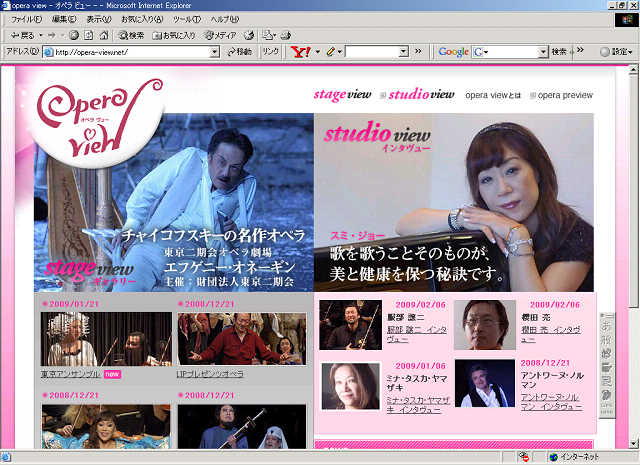
Task: Click the vertical scrollbar thumb
Action: [x=633, y=190]
